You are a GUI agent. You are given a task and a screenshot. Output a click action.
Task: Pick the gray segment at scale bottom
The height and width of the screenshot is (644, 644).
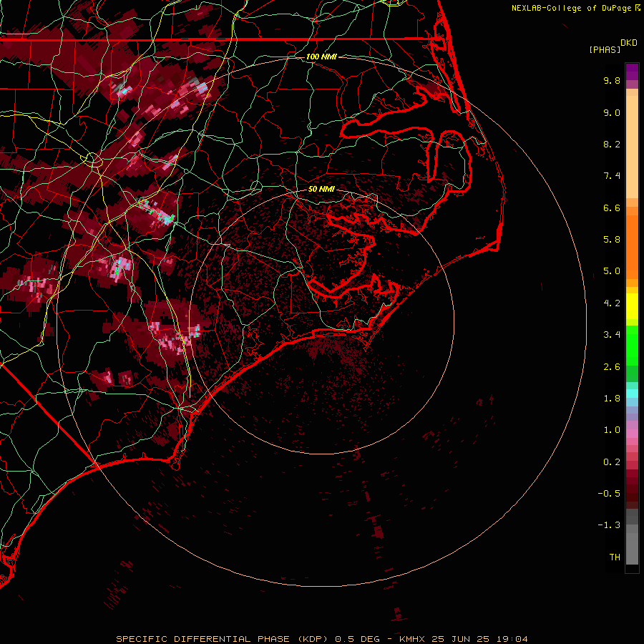(632, 549)
